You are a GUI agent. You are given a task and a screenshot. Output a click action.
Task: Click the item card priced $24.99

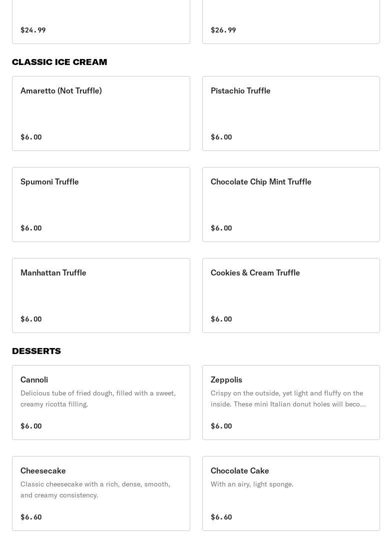point(101,22)
